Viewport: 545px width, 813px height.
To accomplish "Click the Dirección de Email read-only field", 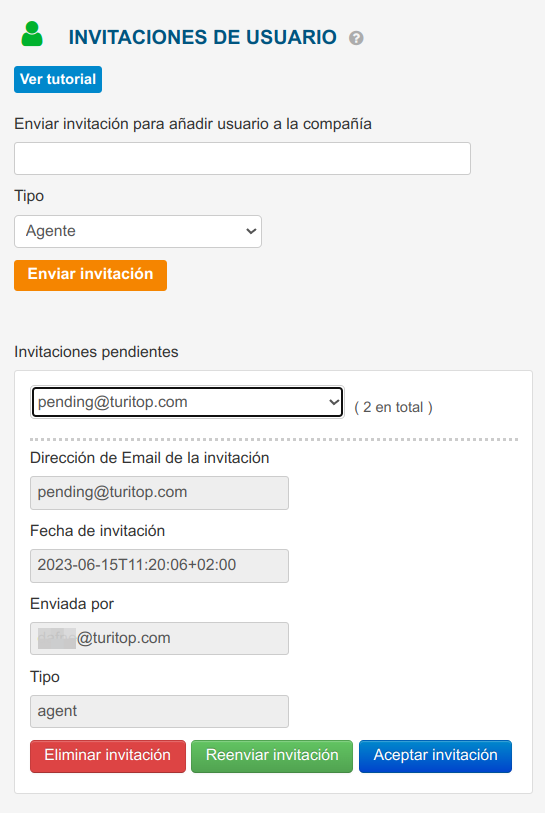I will pos(159,493).
